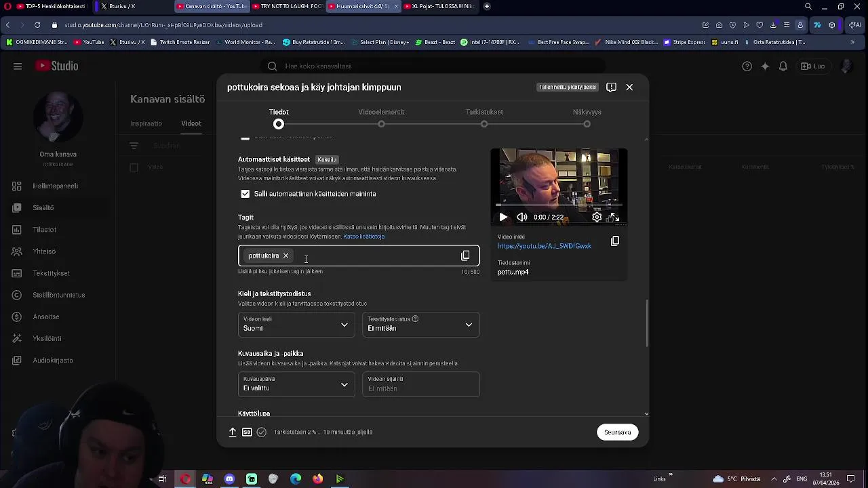Switch to Videot tab behind dialog

pos(191,123)
